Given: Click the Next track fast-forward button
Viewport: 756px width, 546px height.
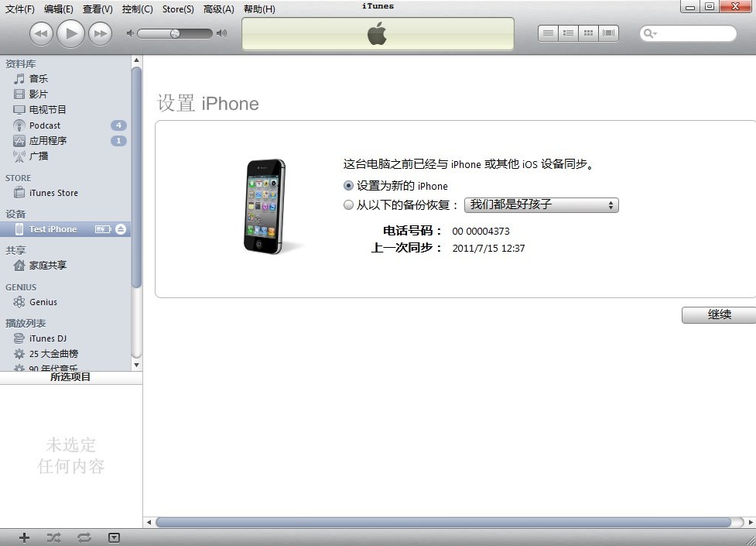Looking at the screenshot, I should pyautogui.click(x=101, y=33).
